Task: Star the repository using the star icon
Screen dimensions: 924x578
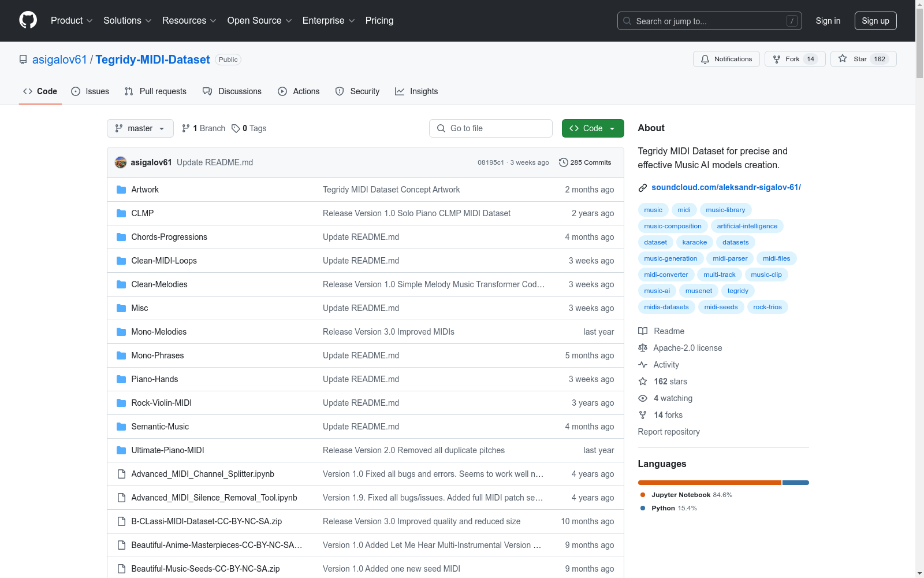Action: tap(843, 58)
